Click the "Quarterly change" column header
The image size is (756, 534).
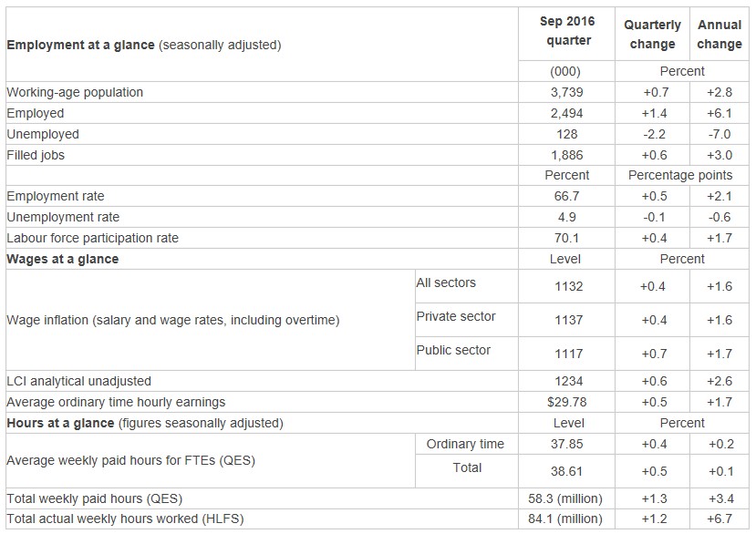(x=652, y=35)
